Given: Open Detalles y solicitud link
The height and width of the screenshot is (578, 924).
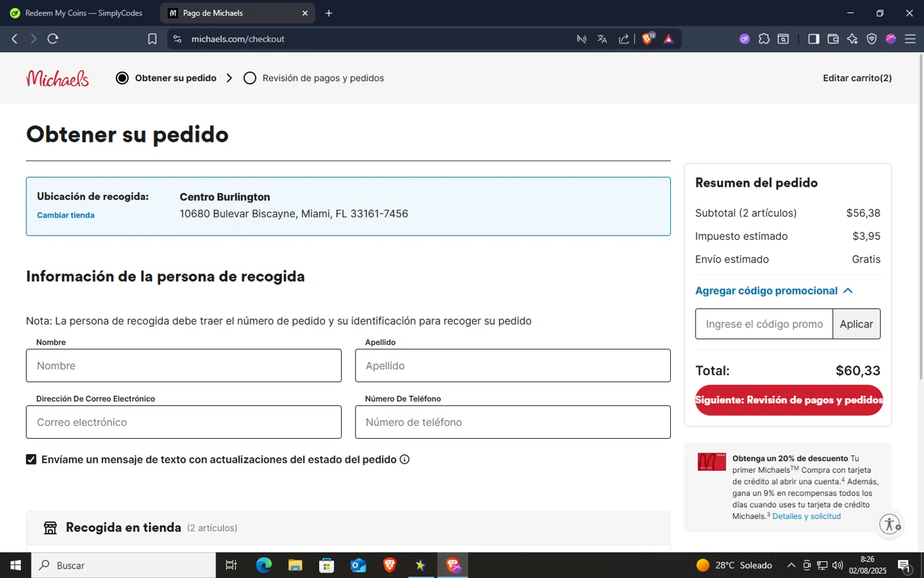Looking at the screenshot, I should pos(806,516).
